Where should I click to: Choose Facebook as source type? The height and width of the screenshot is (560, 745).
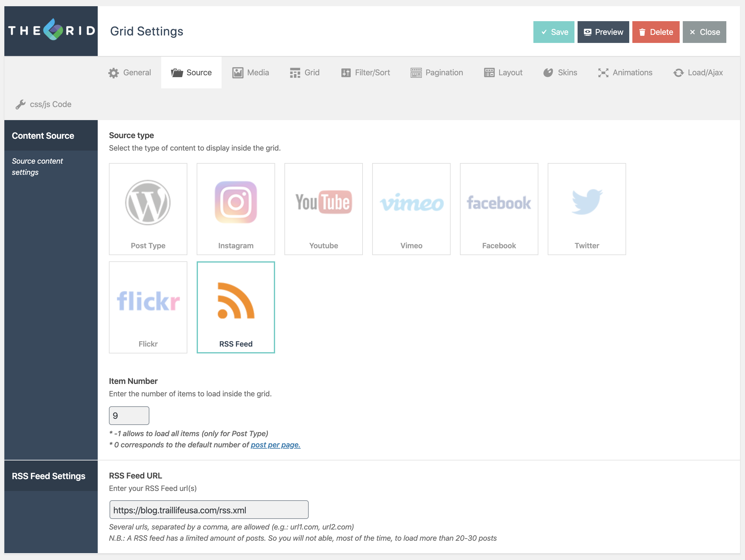coord(499,209)
